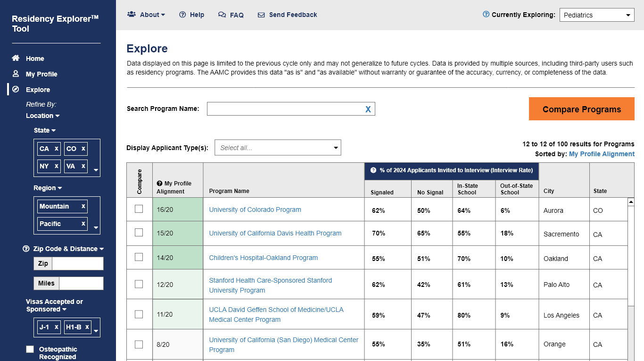
Task: Collapse the Region filter section
Action: tap(48, 188)
